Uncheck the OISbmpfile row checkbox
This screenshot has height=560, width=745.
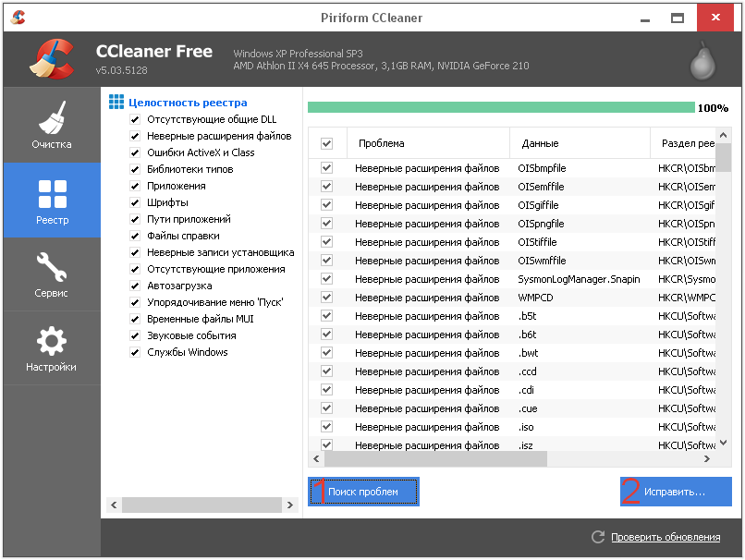pyautogui.click(x=326, y=168)
